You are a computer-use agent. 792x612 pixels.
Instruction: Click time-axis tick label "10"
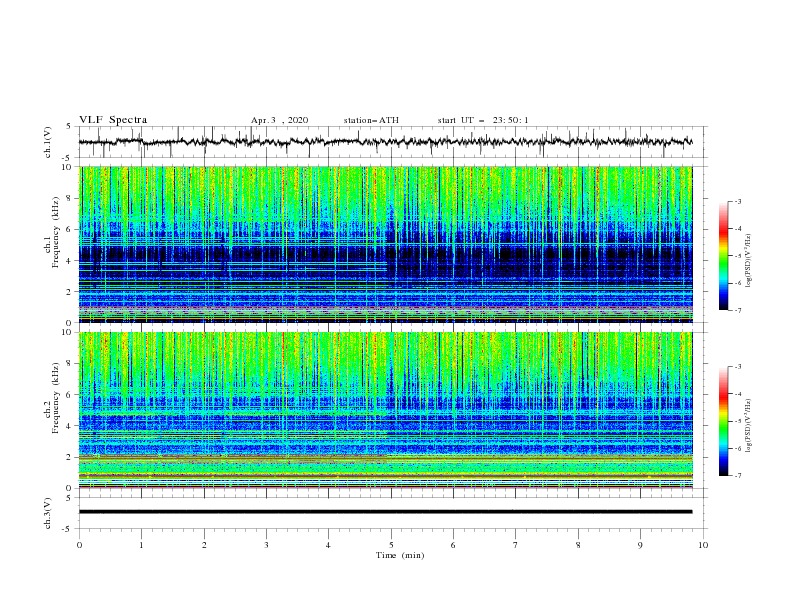click(703, 545)
